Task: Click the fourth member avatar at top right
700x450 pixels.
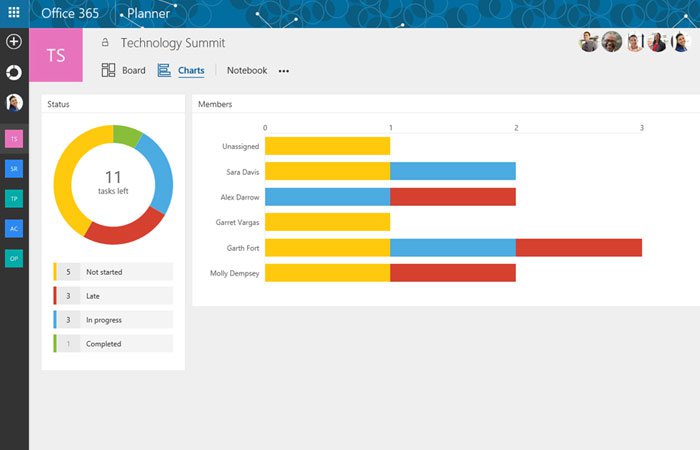Action: coord(658,42)
